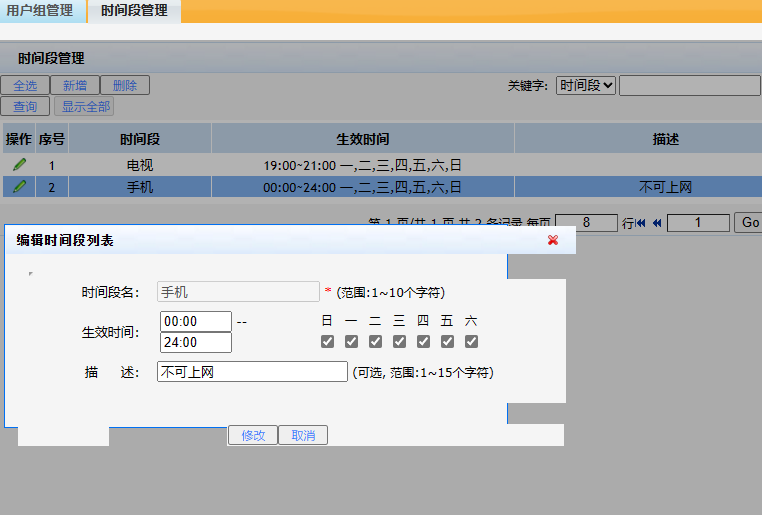Click the 时间段名 field showing 手机
This screenshot has width=762, height=515.
pyautogui.click(x=238, y=292)
